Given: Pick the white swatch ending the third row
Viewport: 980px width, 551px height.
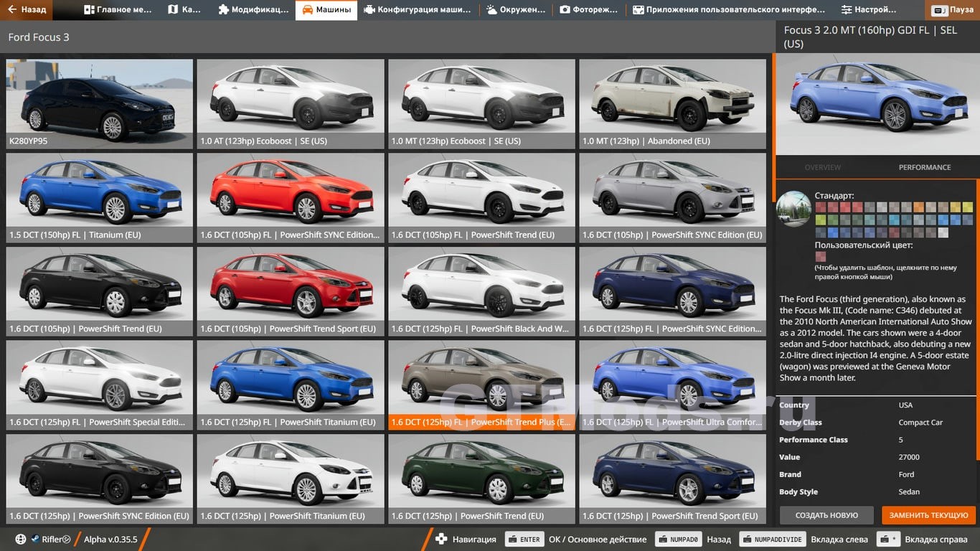Looking at the screenshot, I should tap(943, 232).
